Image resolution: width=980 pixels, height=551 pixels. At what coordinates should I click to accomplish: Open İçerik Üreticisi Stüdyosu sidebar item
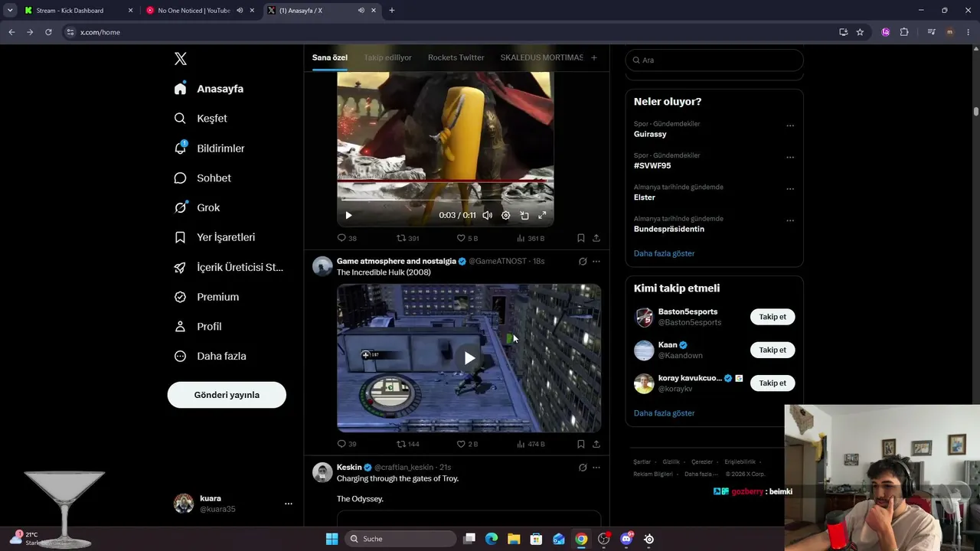[228, 267]
